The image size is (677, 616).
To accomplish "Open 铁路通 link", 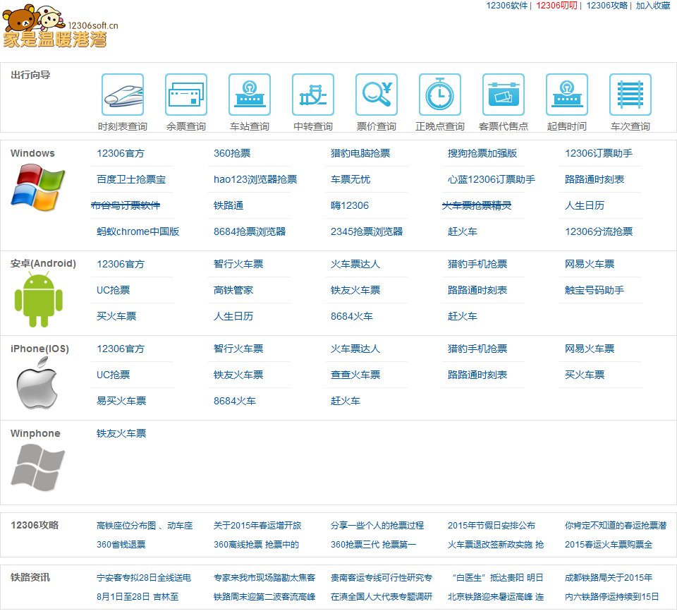I will point(228,205).
